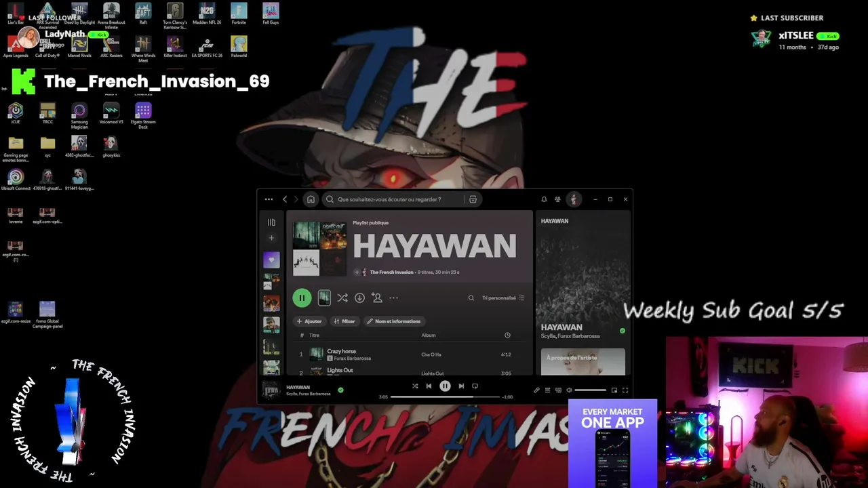Open the Ubisoft Connect desktop shortcut
This screenshot has width=868, height=488.
pyautogui.click(x=16, y=180)
